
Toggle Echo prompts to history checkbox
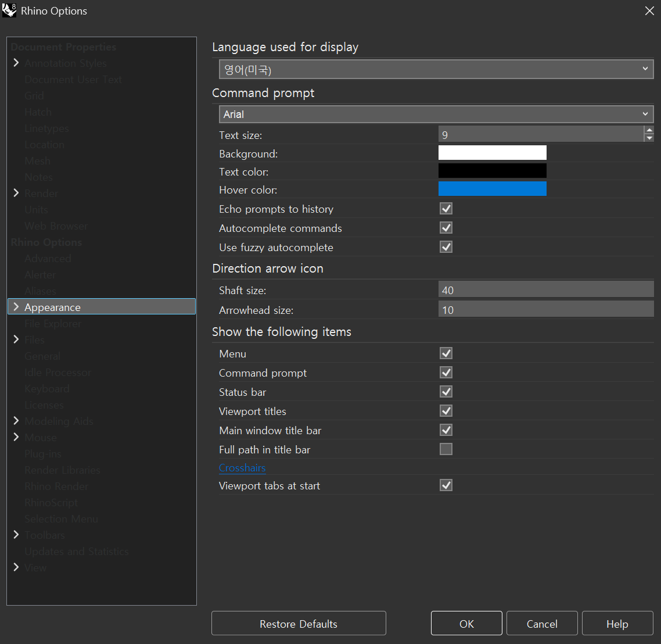point(446,208)
